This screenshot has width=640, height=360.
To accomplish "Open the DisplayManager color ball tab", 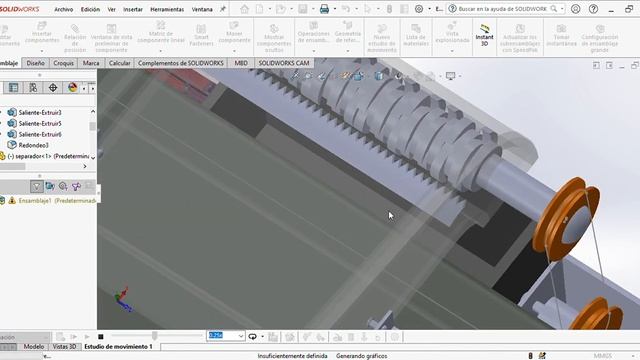I will 73,88.
